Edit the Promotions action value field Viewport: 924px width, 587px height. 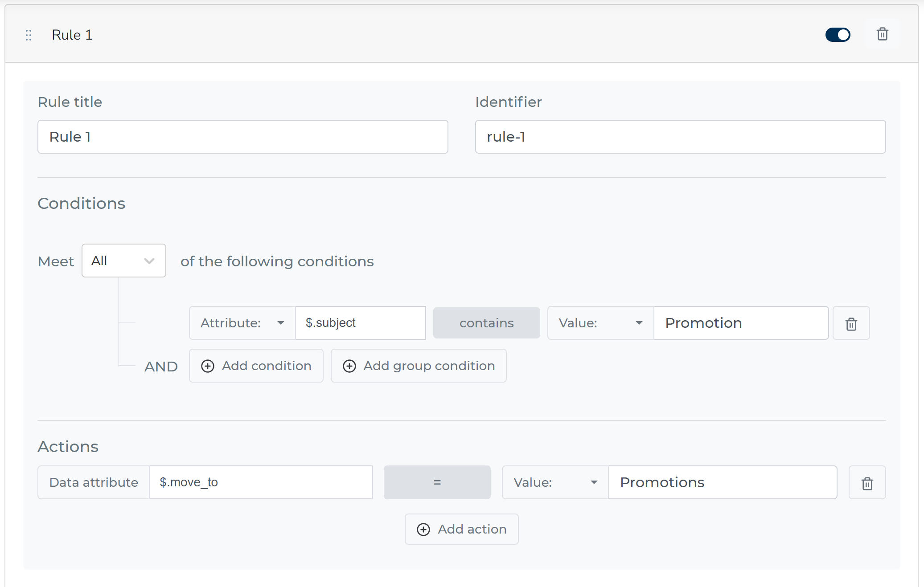[x=722, y=483]
